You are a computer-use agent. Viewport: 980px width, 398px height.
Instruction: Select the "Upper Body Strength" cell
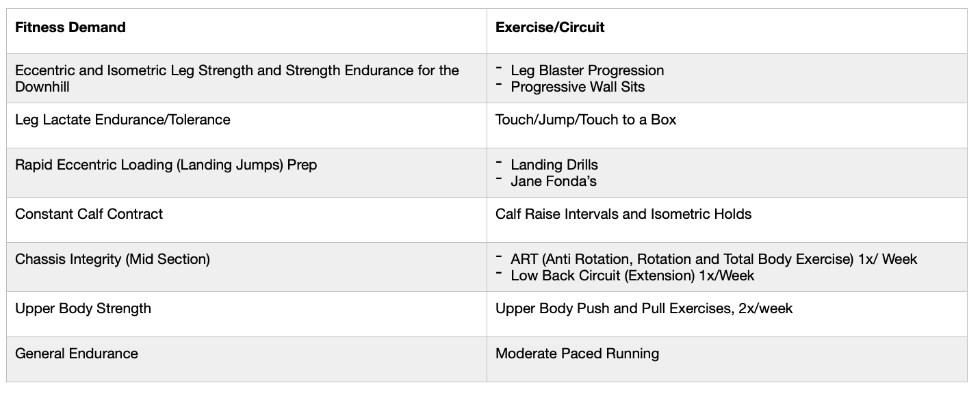[x=83, y=308]
